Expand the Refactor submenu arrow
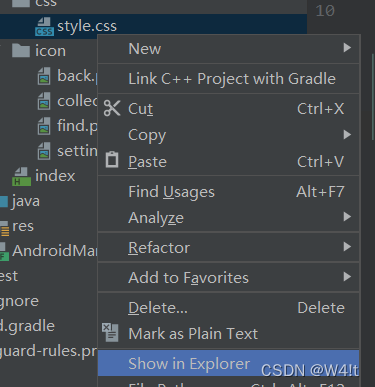Viewport: 375px width, 387px height. click(347, 247)
